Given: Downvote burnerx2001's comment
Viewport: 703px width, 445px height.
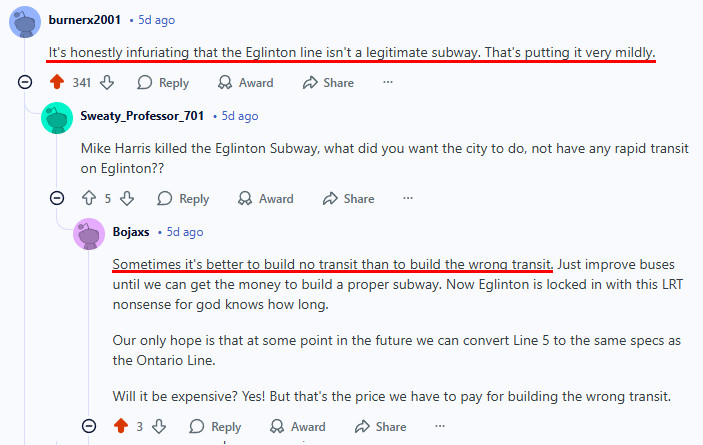Looking at the screenshot, I should 109,83.
